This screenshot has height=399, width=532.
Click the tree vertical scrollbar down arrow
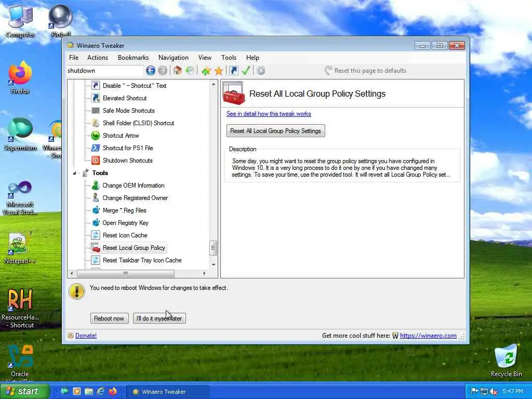click(x=214, y=264)
